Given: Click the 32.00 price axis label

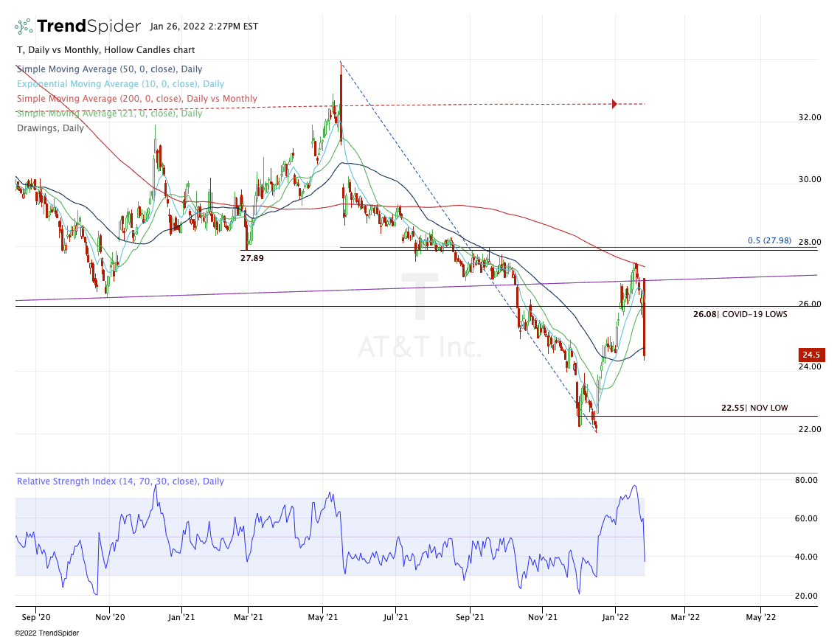Looking at the screenshot, I should click(x=810, y=117).
